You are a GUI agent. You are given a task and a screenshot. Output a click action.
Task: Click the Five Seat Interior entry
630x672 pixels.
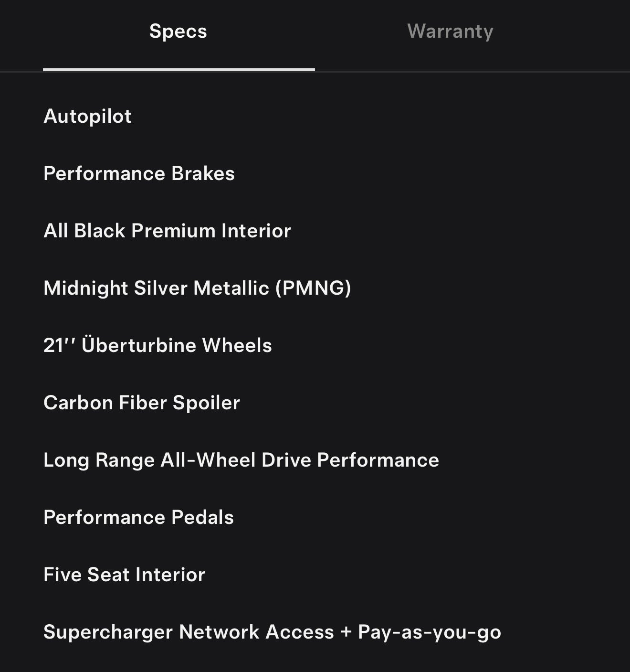[124, 575]
